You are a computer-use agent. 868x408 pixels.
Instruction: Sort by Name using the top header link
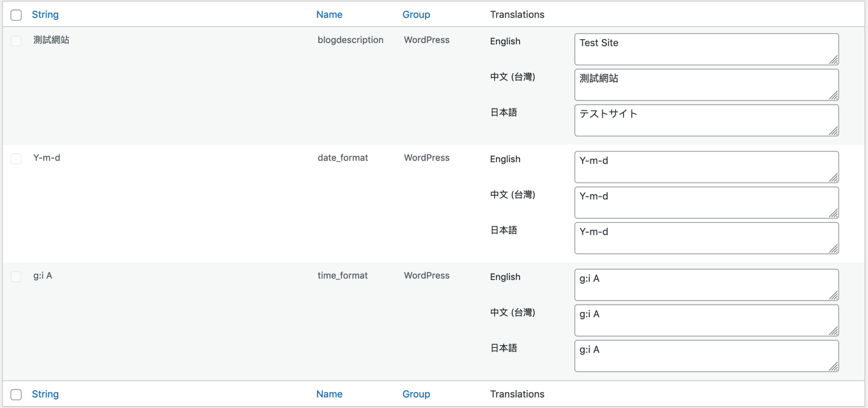[329, 15]
